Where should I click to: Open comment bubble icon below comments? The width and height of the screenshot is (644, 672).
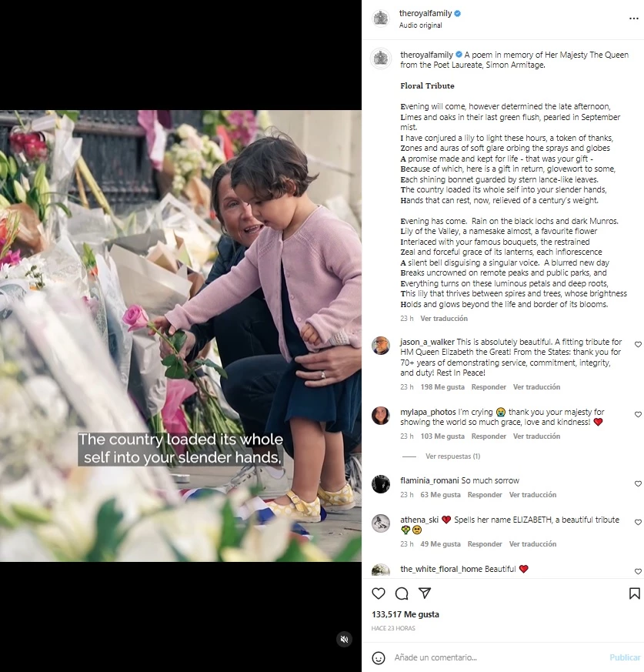[x=402, y=593]
